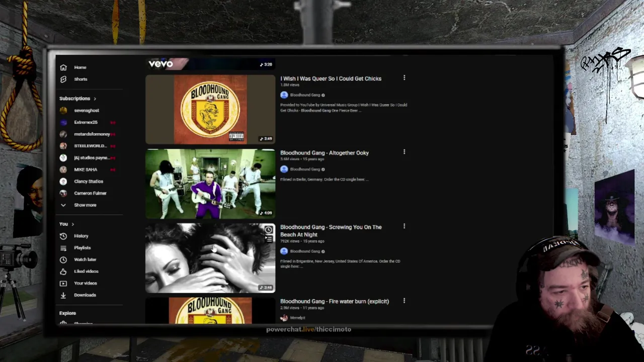Play the Fire water burn thumbnail
This screenshot has width=644, height=362.
tap(210, 310)
